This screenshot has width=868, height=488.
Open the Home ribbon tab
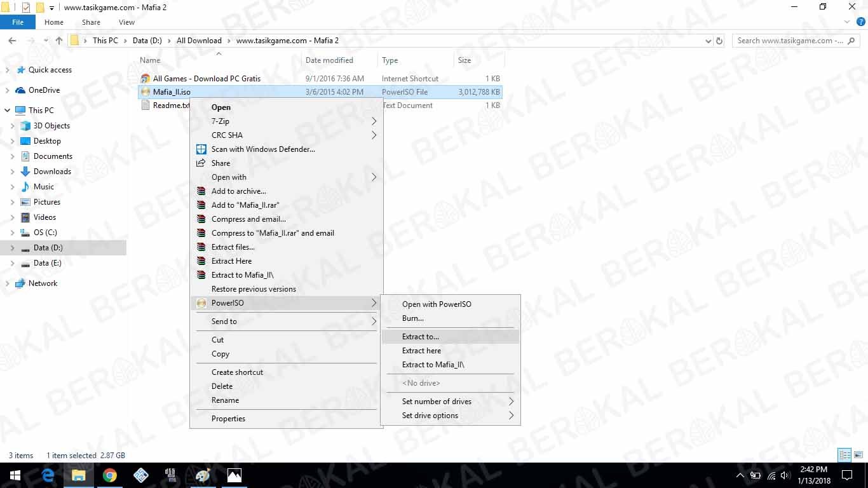[54, 22]
